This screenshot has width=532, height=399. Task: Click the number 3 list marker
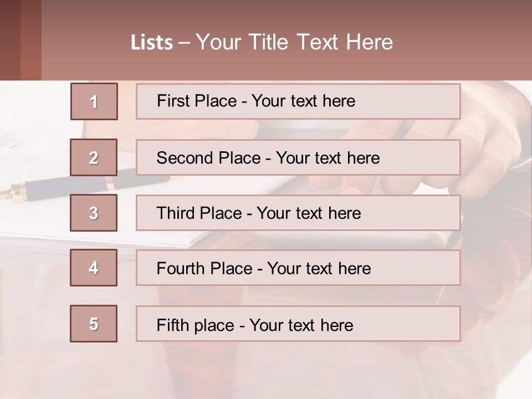(94, 213)
